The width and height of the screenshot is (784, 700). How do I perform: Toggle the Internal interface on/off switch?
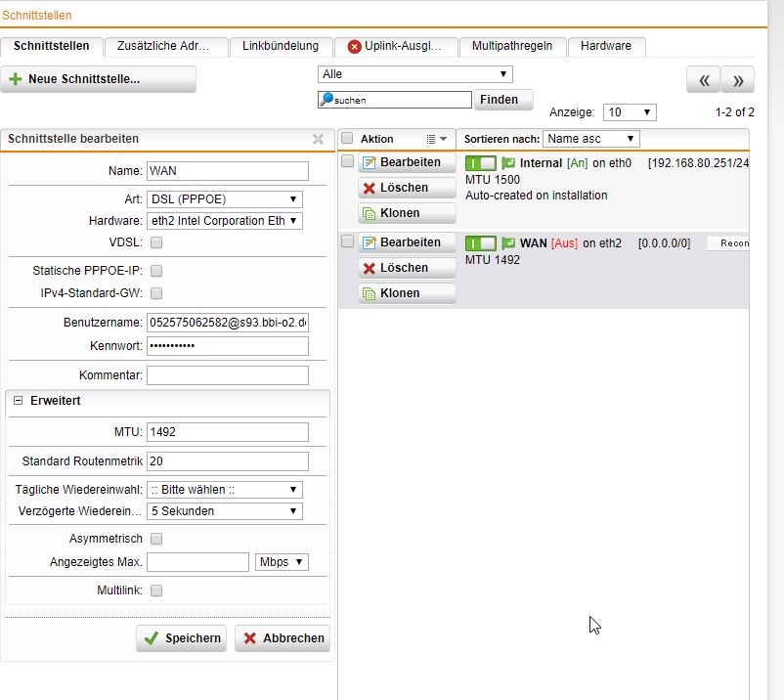click(x=481, y=163)
